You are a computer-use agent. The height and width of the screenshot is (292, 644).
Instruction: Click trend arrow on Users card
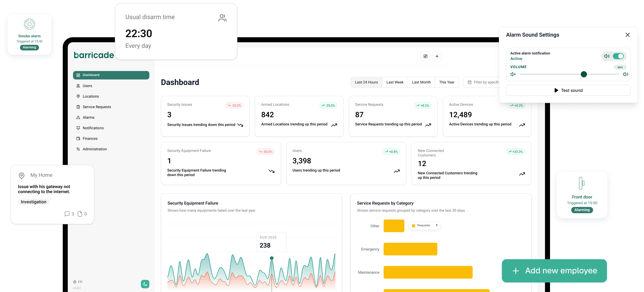click(397, 171)
